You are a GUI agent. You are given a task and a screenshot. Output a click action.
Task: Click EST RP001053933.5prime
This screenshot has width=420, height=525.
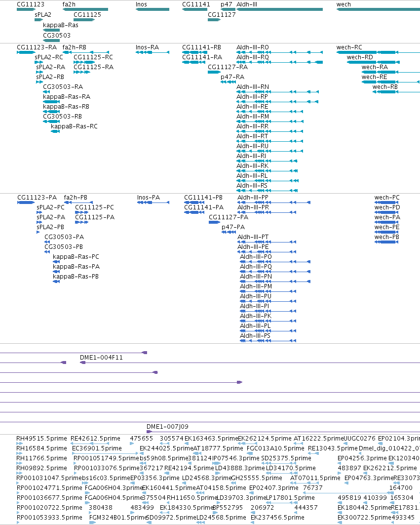pyautogui.click(x=19, y=523)
